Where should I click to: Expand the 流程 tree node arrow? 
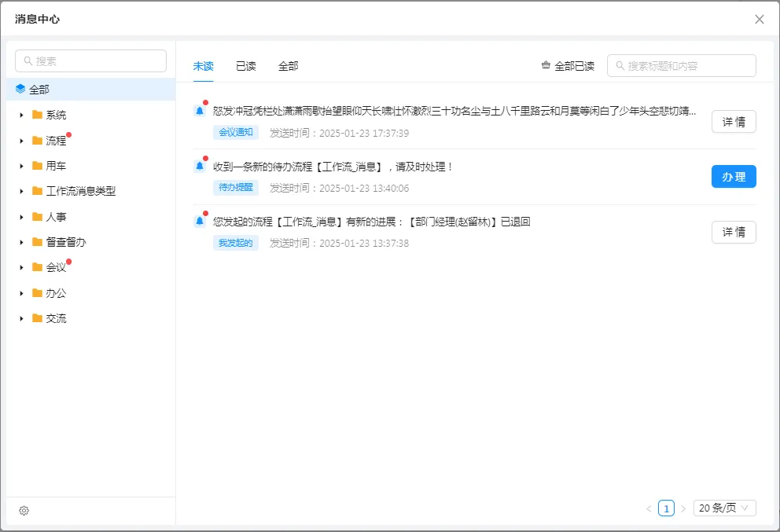(x=21, y=141)
